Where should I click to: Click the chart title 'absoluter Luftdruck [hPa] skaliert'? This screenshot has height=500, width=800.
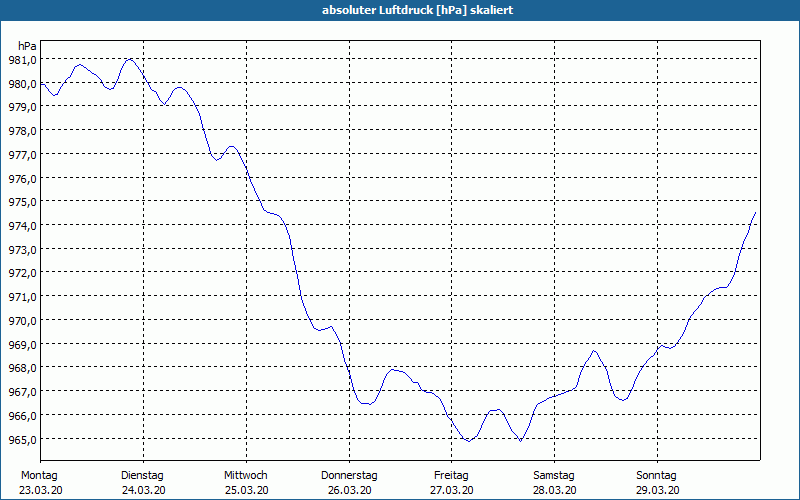417,10
